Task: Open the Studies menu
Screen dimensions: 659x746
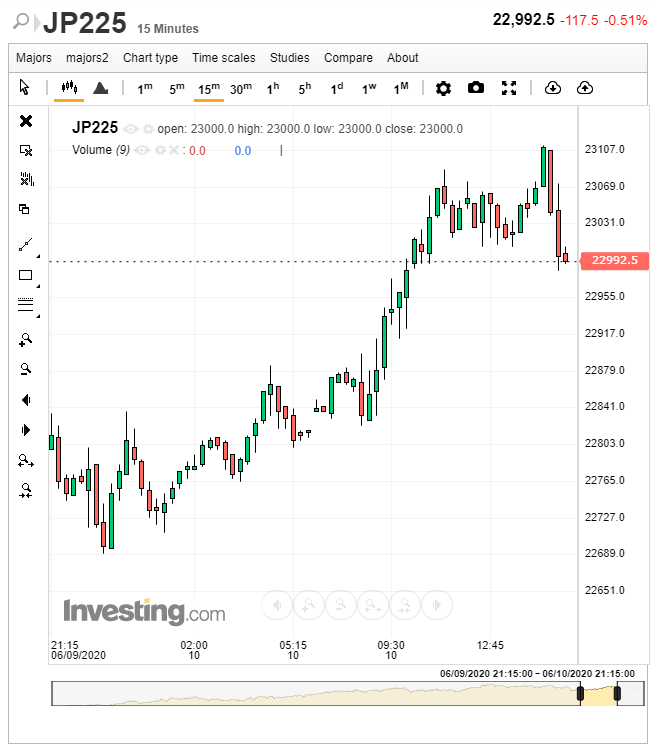Action: pos(289,58)
